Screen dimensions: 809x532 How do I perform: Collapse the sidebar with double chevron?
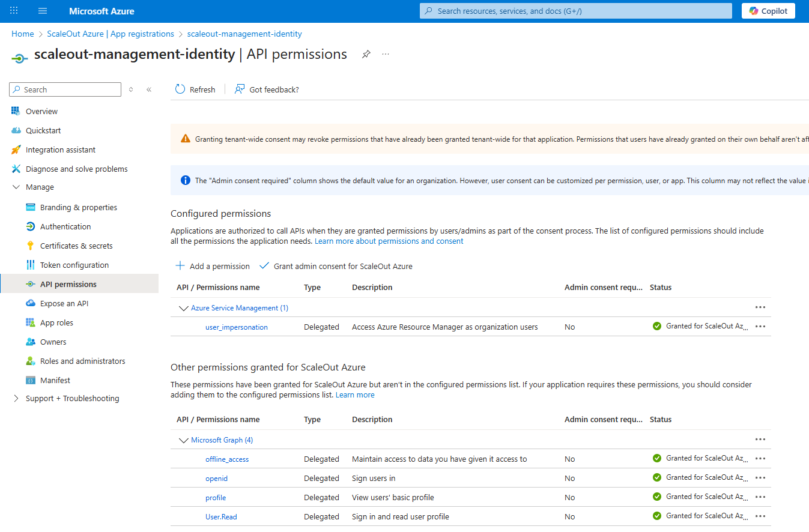coord(149,89)
